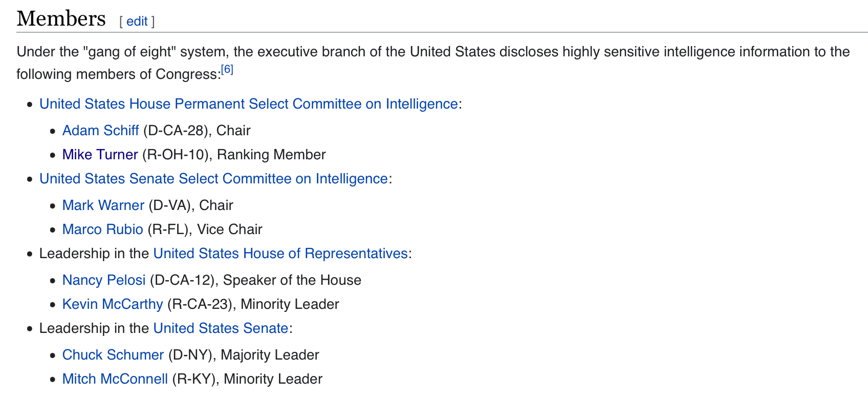The height and width of the screenshot is (399, 868).
Task: Click the "Ranking Member" text
Action: (x=271, y=155)
